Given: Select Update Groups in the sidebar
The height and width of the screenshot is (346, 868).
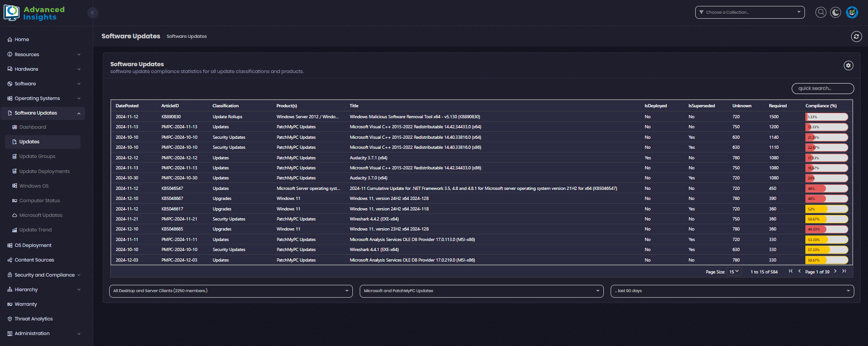Looking at the screenshot, I should [37, 157].
